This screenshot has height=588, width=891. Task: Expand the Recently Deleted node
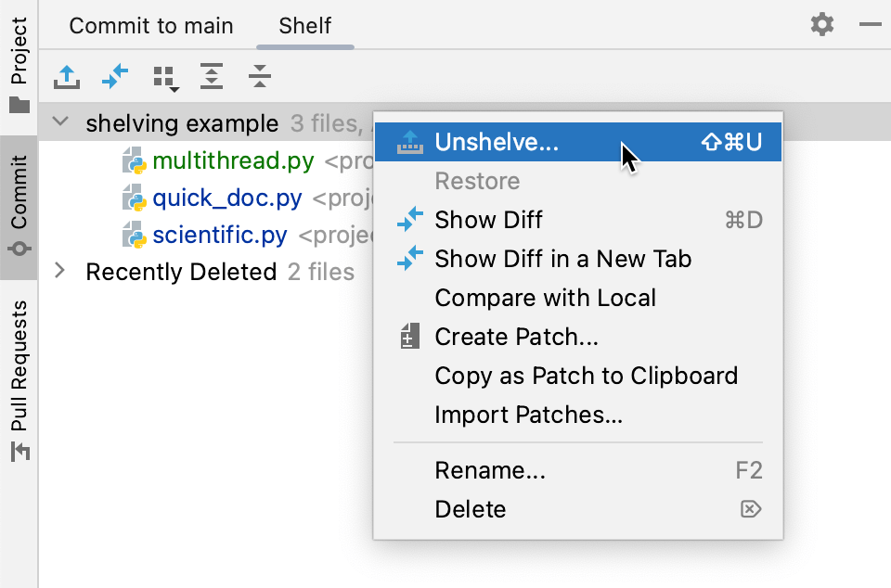pyautogui.click(x=59, y=271)
